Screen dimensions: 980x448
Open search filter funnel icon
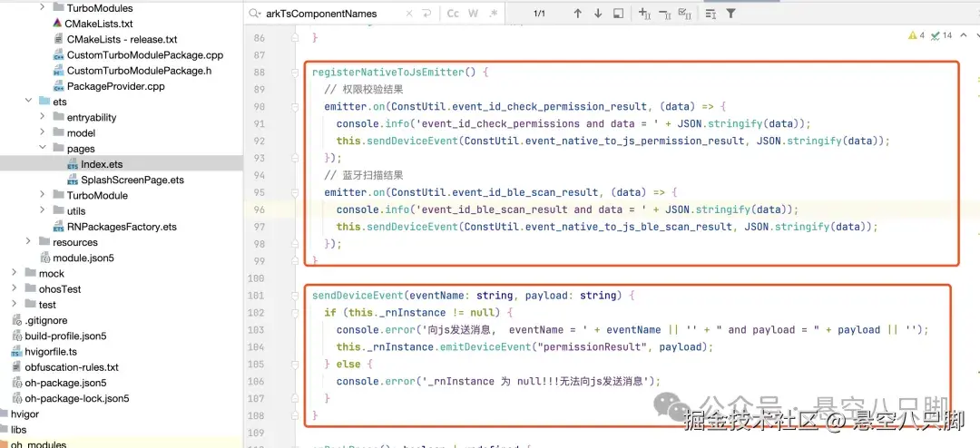[x=730, y=13]
